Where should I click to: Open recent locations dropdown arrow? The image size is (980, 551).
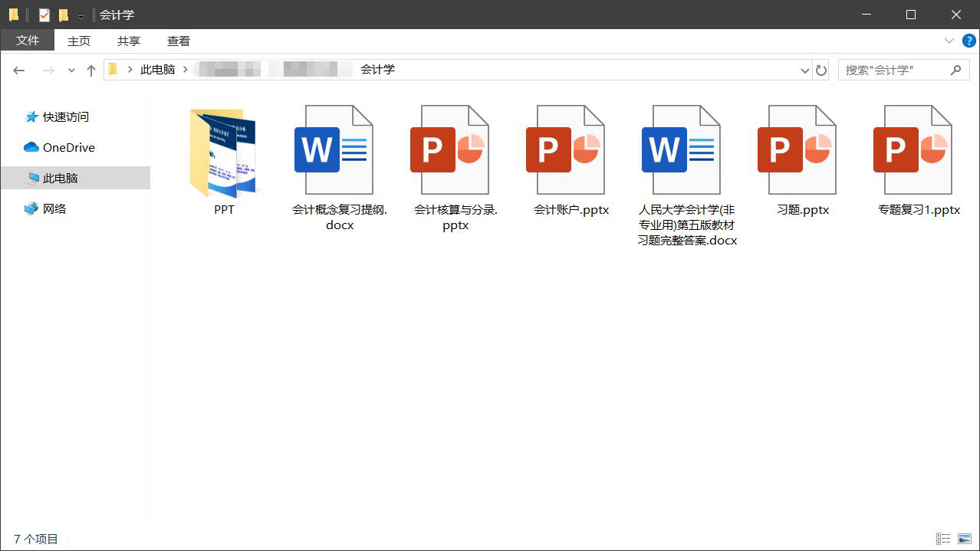[x=71, y=71]
